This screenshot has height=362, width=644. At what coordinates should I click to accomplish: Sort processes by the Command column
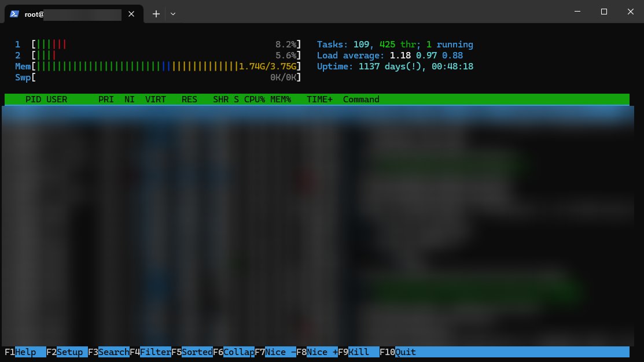point(361,99)
